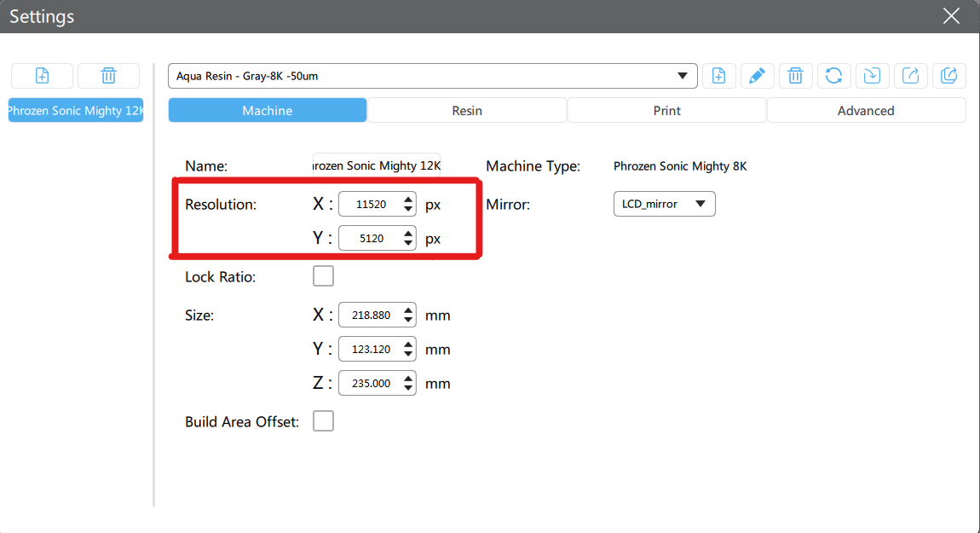Add a new machine in the sidebar
980x533 pixels.
point(42,76)
